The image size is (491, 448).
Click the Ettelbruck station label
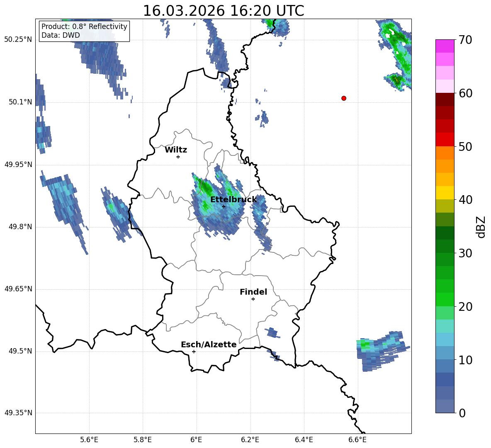[233, 199]
